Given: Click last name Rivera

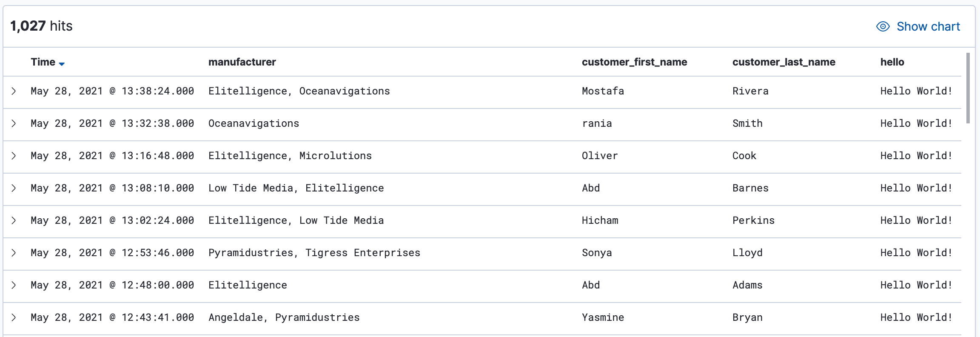Looking at the screenshot, I should tap(750, 91).
